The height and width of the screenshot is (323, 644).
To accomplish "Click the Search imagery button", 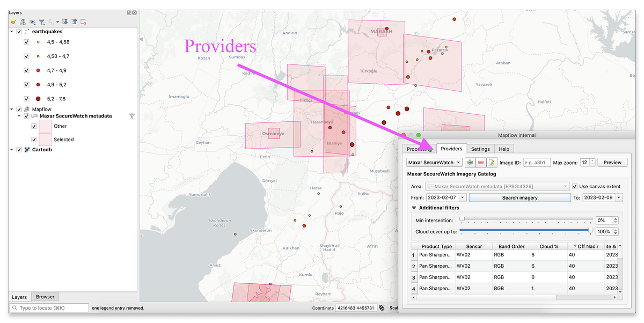I will [519, 197].
